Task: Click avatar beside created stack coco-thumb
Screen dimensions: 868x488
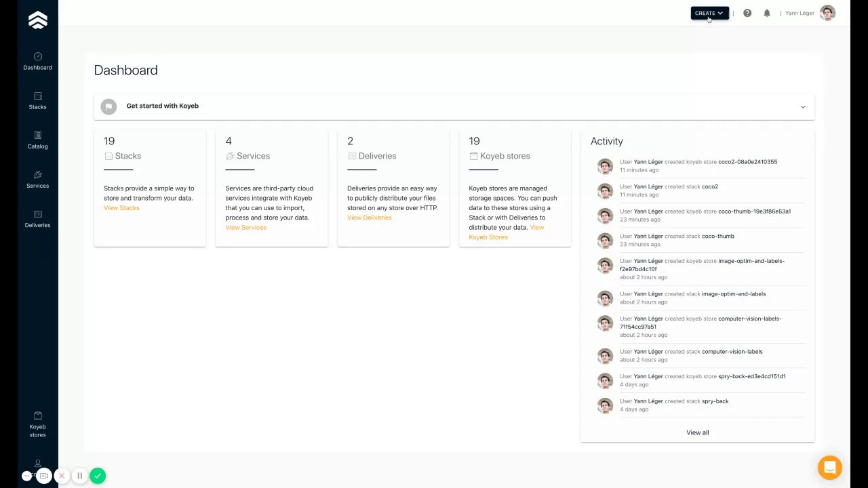Action: click(x=605, y=240)
